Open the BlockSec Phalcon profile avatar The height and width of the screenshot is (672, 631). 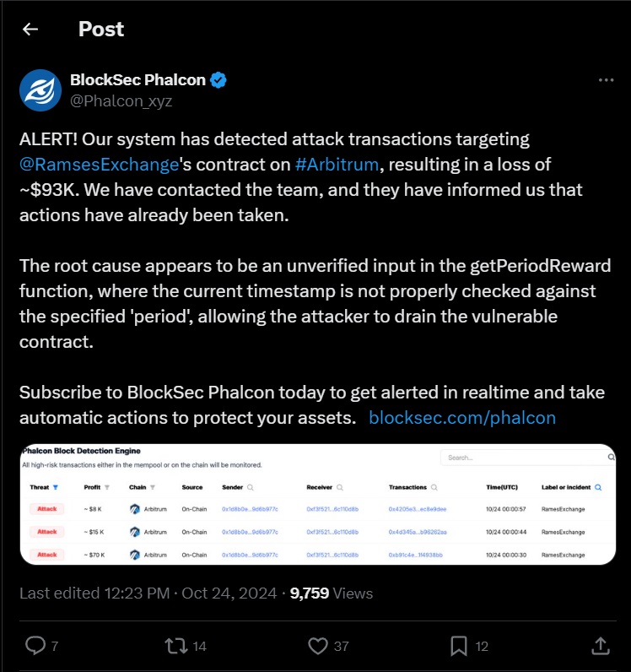point(40,90)
